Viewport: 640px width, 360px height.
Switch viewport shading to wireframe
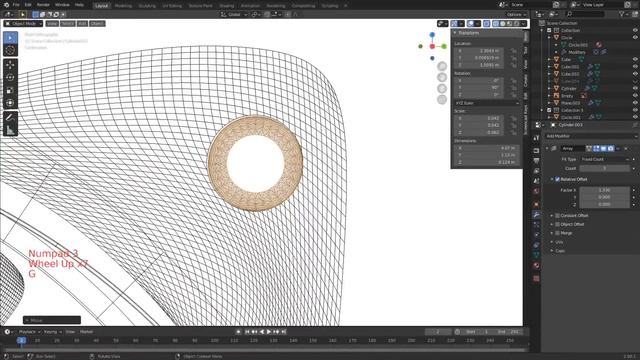[496, 24]
